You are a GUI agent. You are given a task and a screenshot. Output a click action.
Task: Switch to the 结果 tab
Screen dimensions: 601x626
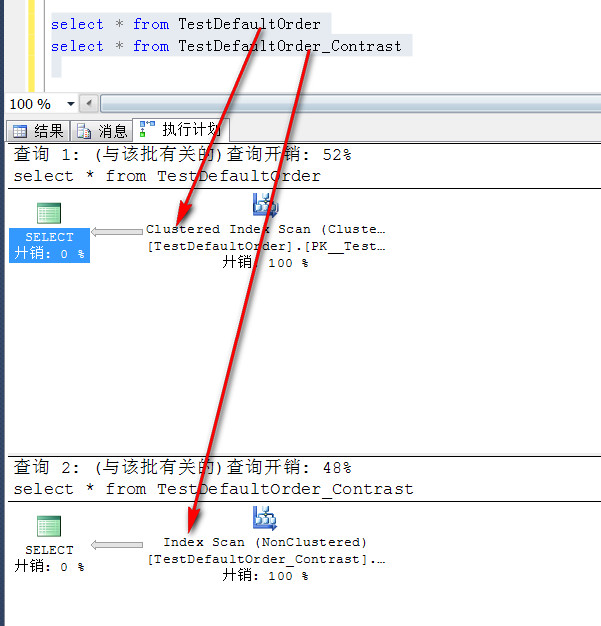(x=38, y=131)
